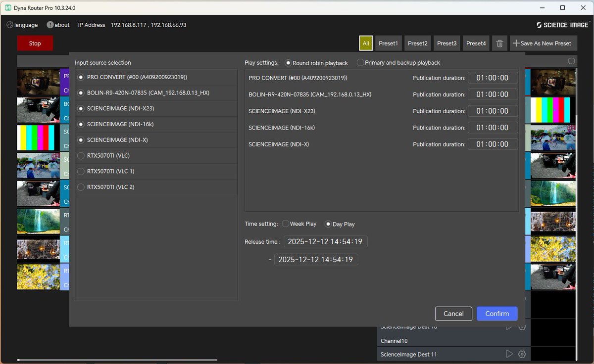Edit NDI-X23 publication duration field

tap(493, 111)
